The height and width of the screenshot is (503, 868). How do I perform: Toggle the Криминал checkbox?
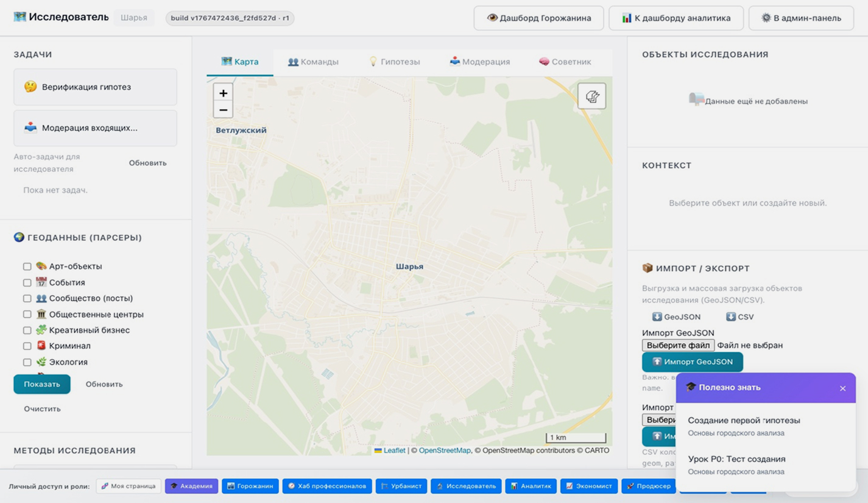27,346
